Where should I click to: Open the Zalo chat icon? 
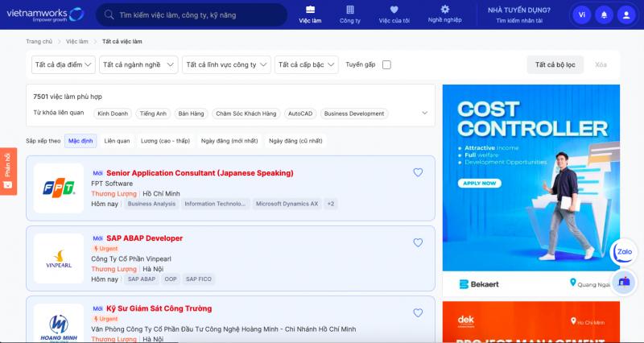click(x=624, y=252)
